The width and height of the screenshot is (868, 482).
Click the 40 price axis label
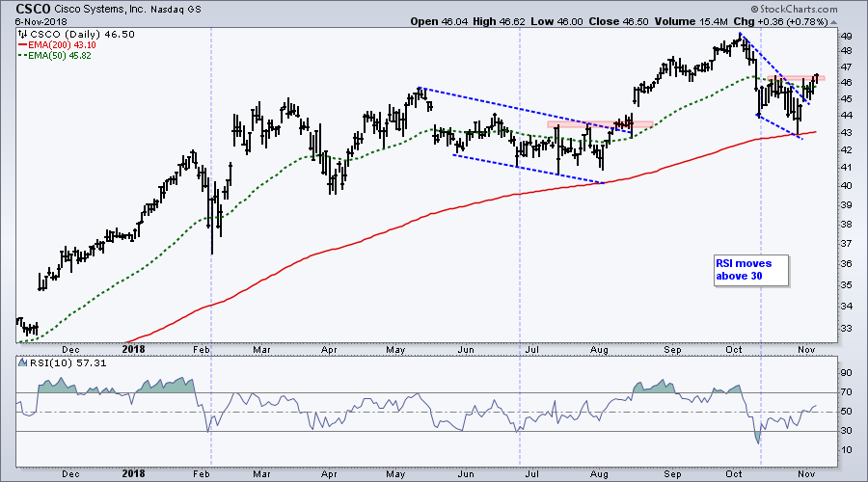(847, 185)
